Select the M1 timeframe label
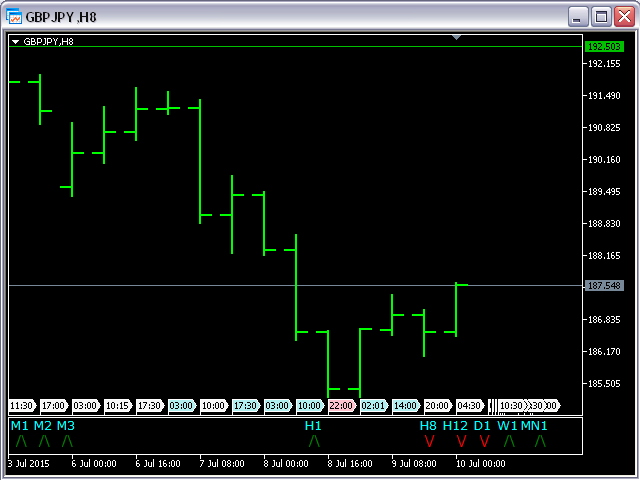Viewport: 640px width, 480px height. pyautogui.click(x=20, y=426)
